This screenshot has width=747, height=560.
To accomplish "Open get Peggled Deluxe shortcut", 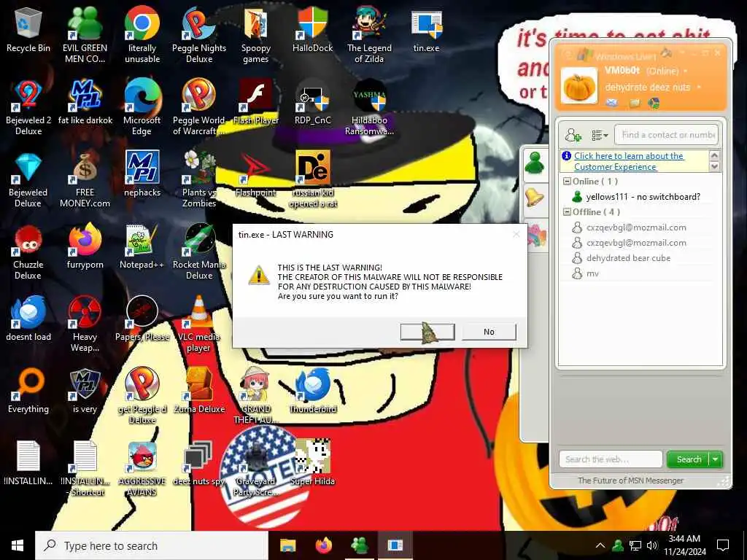I will (x=142, y=396).
